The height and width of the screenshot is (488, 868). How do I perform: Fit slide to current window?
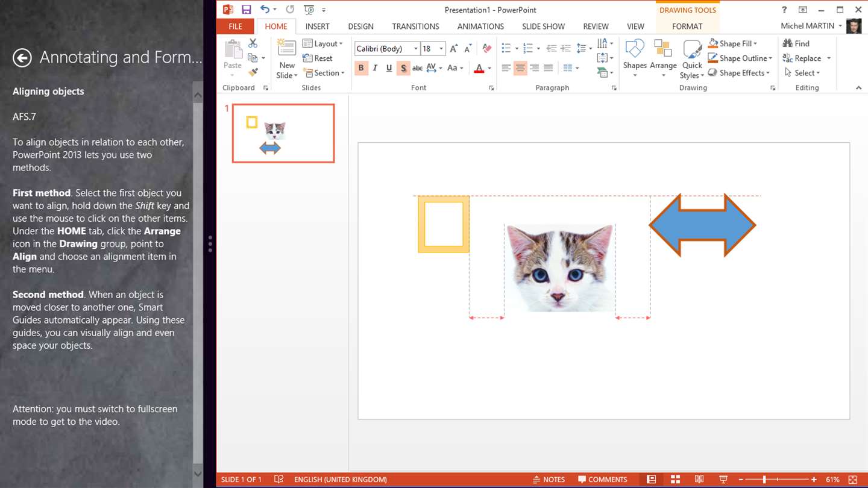pos(853,480)
